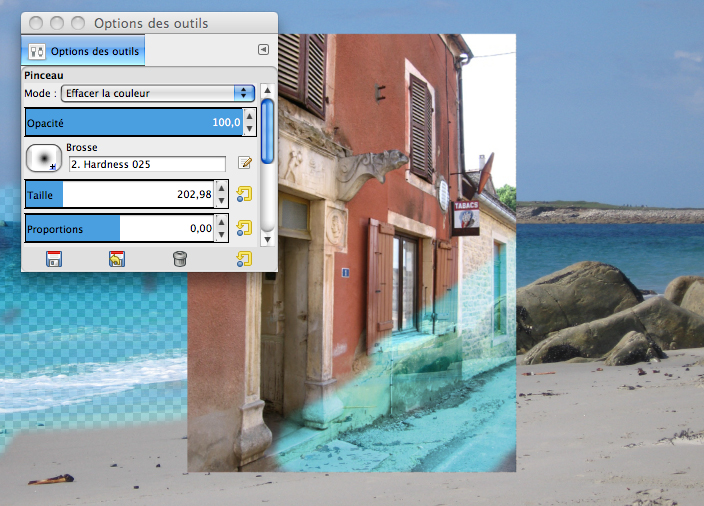The image size is (704, 506).
Task: Select the Options des outils tab
Action: [x=83, y=51]
